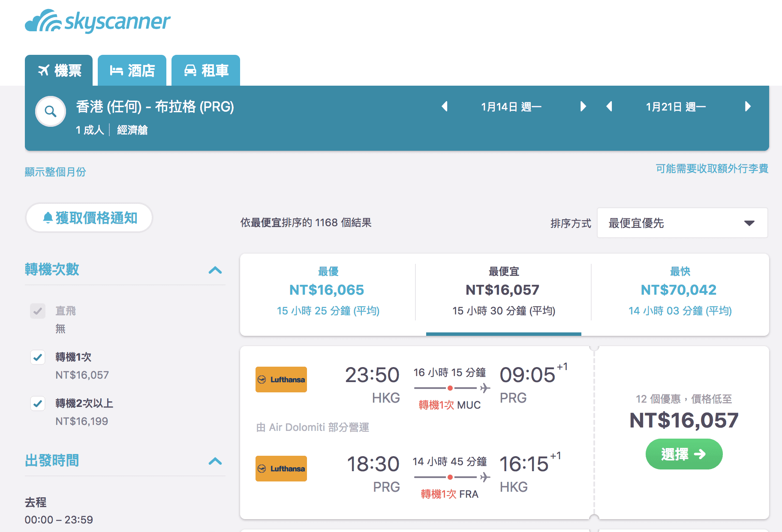Image resolution: width=782 pixels, height=532 pixels.
Task: Click the NT$70,042 fastest price
Action: pos(679,290)
